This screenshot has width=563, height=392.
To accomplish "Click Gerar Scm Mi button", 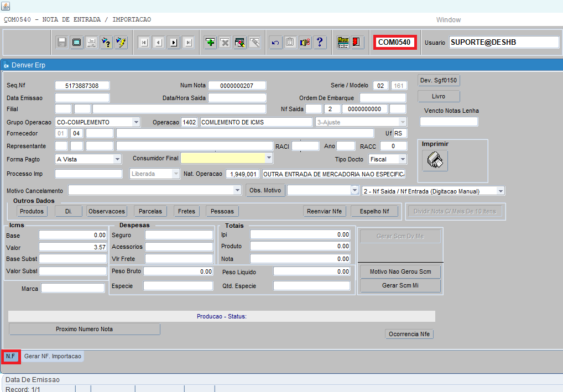I will (401, 285).
